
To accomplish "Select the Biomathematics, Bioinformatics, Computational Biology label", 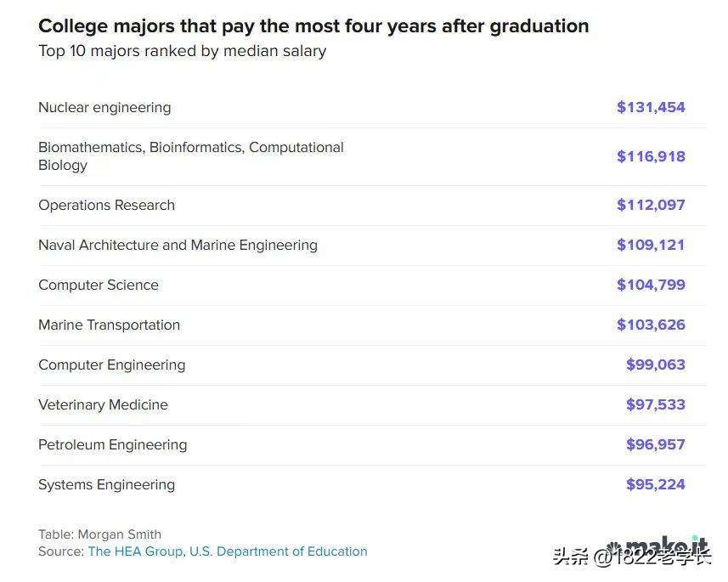I will pos(190,156).
